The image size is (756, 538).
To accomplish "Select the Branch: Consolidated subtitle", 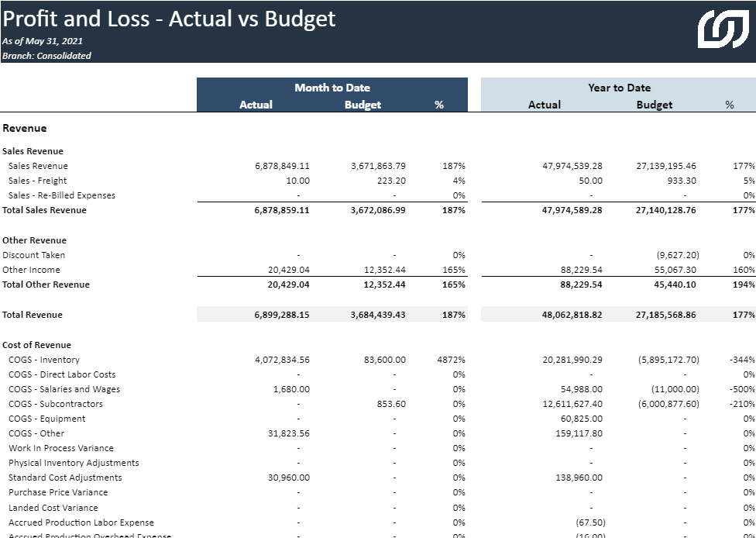I will pos(46,56).
